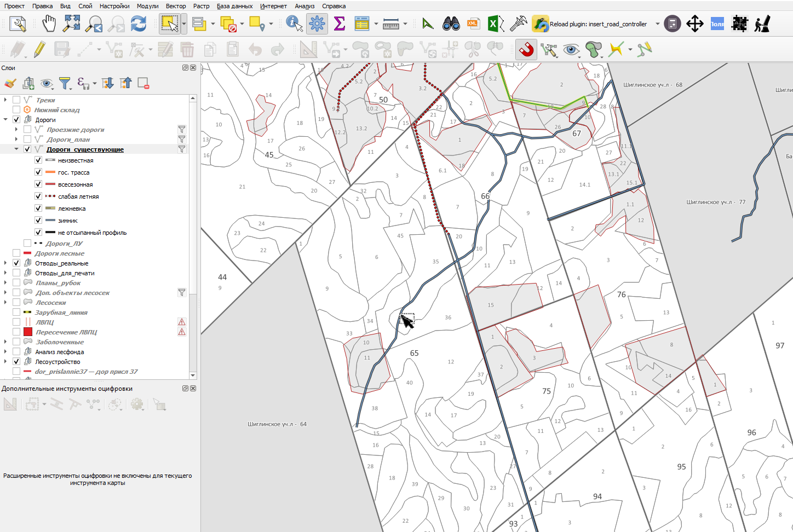Click the caliper measurement icon
793x532 pixels.
(518, 24)
